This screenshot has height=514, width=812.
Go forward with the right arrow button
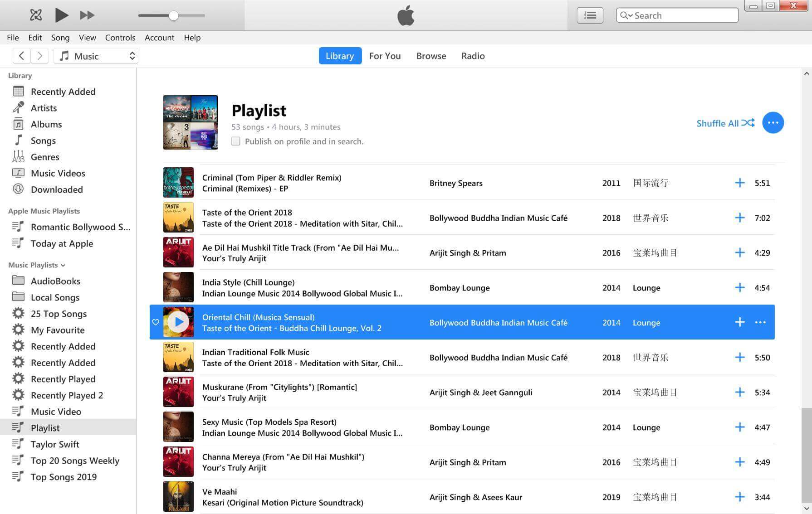(39, 56)
